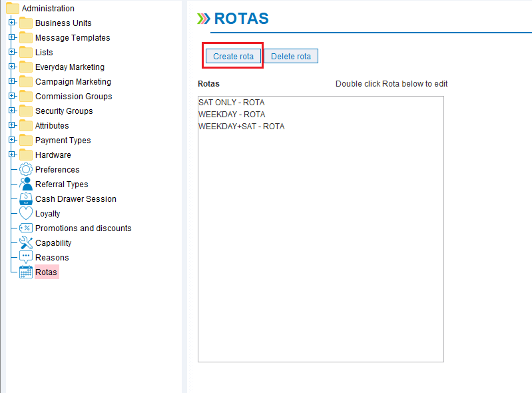Expand the Business Units tree node

(11, 23)
